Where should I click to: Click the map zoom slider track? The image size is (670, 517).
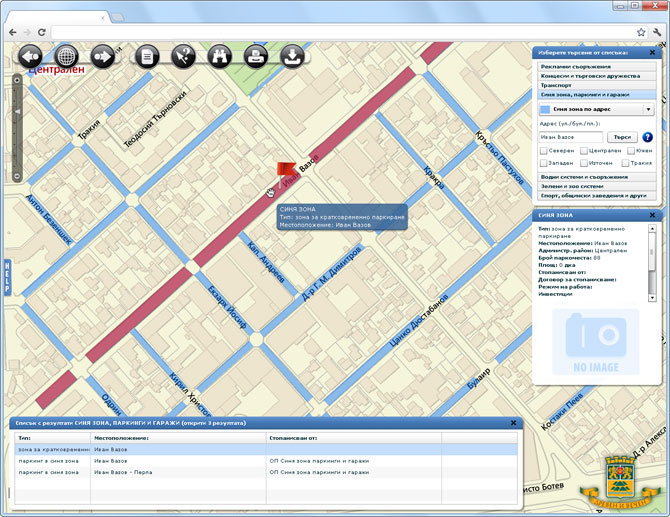click(17, 128)
